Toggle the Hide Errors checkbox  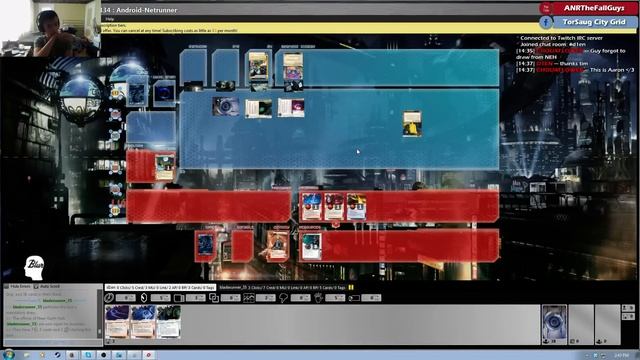click(6, 287)
